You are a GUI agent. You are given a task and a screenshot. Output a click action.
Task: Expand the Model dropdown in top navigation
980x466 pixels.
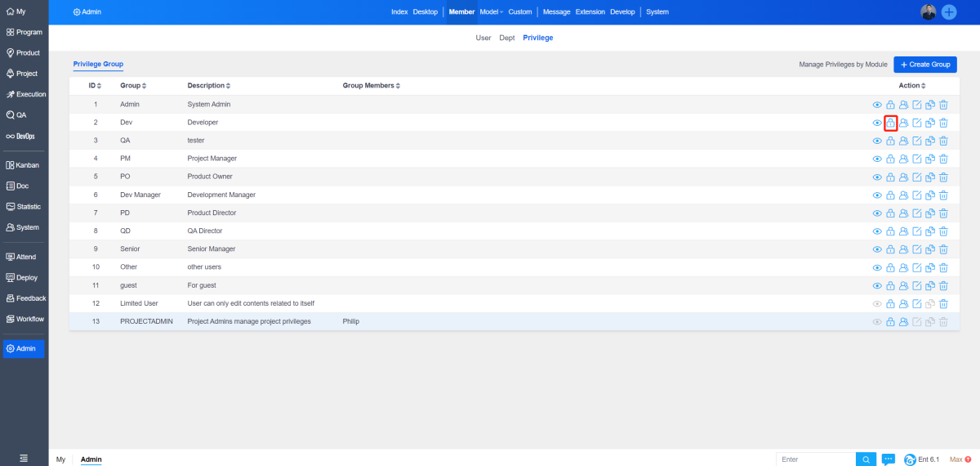(491, 12)
